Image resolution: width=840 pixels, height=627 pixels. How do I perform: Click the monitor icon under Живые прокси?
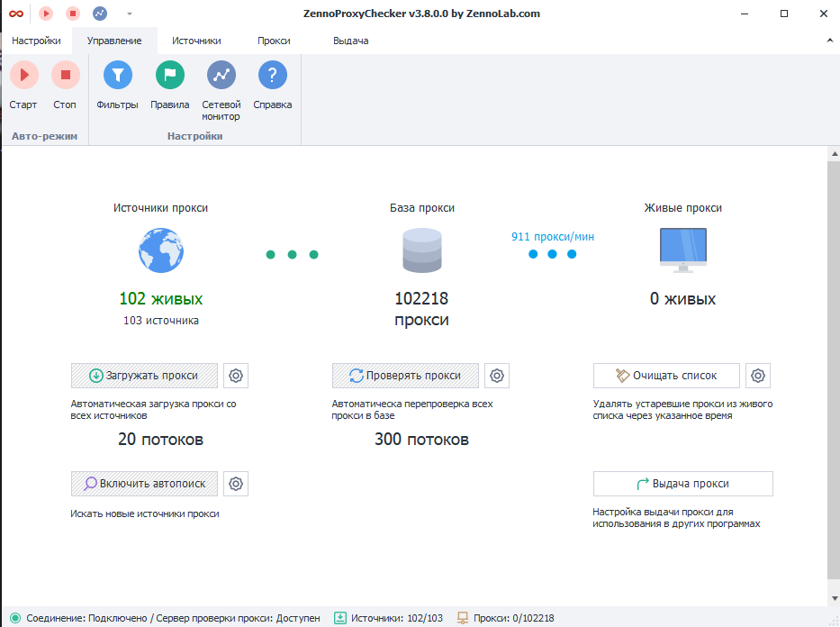[683, 250]
